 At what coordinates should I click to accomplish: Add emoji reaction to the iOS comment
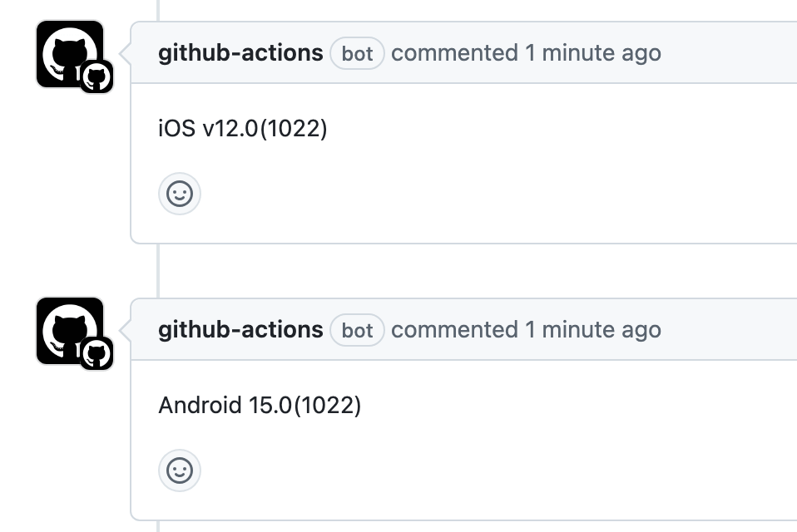point(180,194)
